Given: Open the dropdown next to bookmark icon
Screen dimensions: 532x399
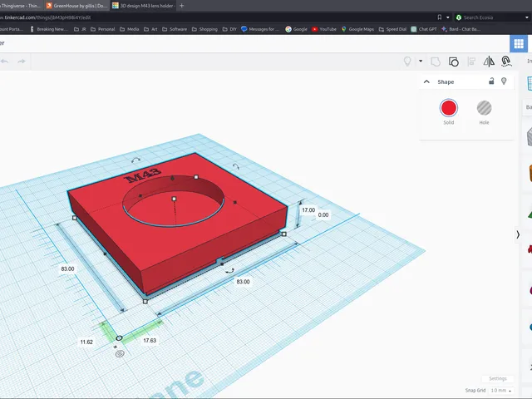Looking at the screenshot, I should (448, 17).
